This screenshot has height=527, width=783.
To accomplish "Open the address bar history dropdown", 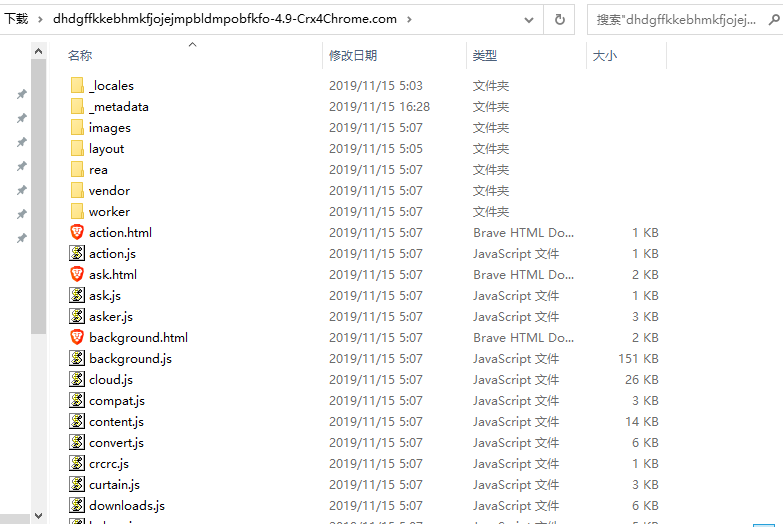I will point(530,18).
